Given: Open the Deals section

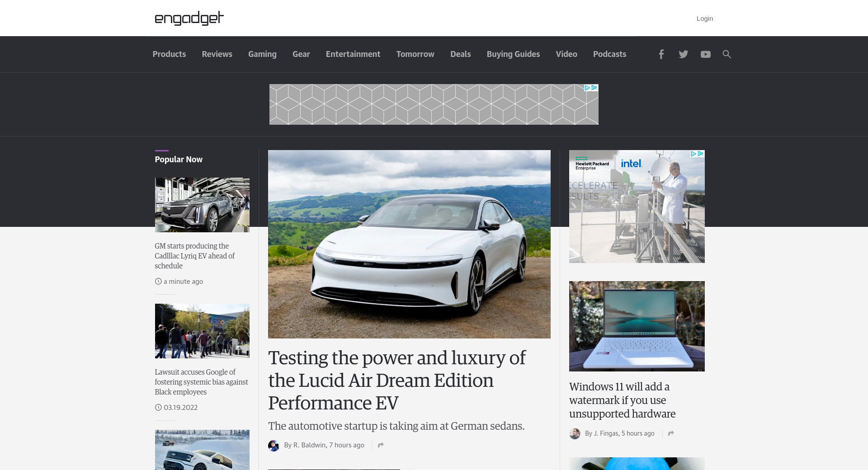Looking at the screenshot, I should coord(461,54).
